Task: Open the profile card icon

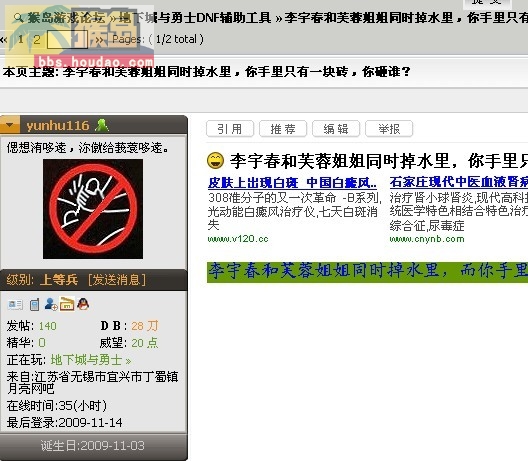Action: [x=15, y=305]
